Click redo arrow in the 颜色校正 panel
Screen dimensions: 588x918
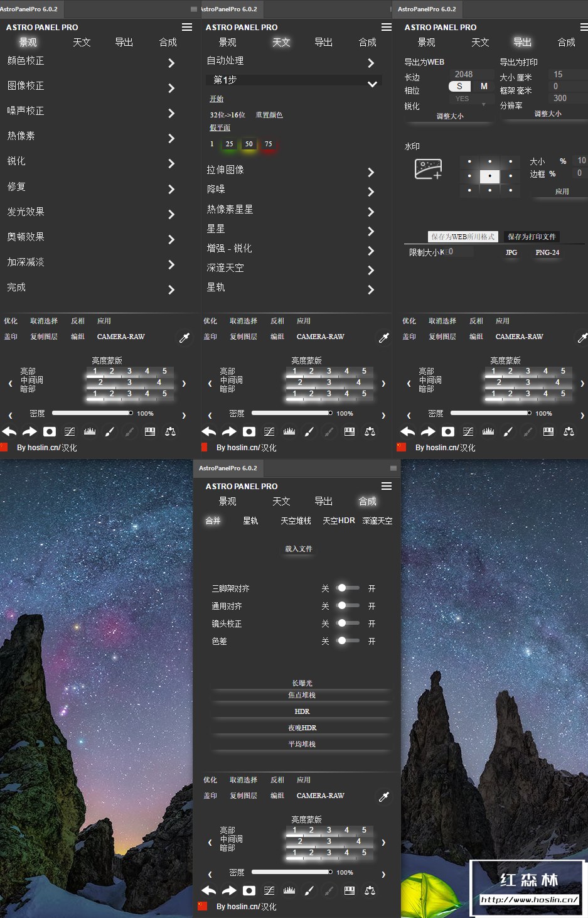pyautogui.click(x=29, y=431)
